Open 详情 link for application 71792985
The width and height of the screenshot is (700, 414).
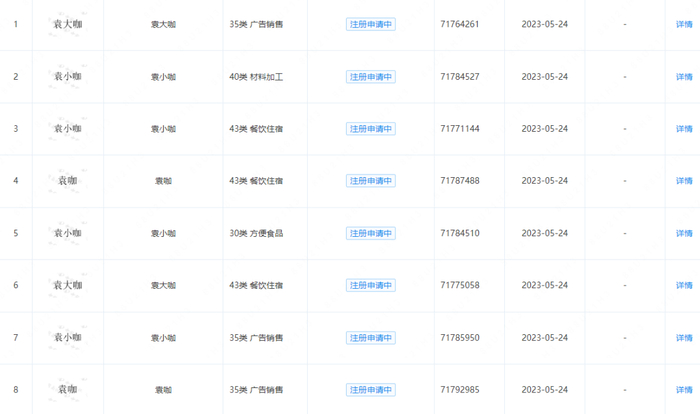click(x=683, y=389)
